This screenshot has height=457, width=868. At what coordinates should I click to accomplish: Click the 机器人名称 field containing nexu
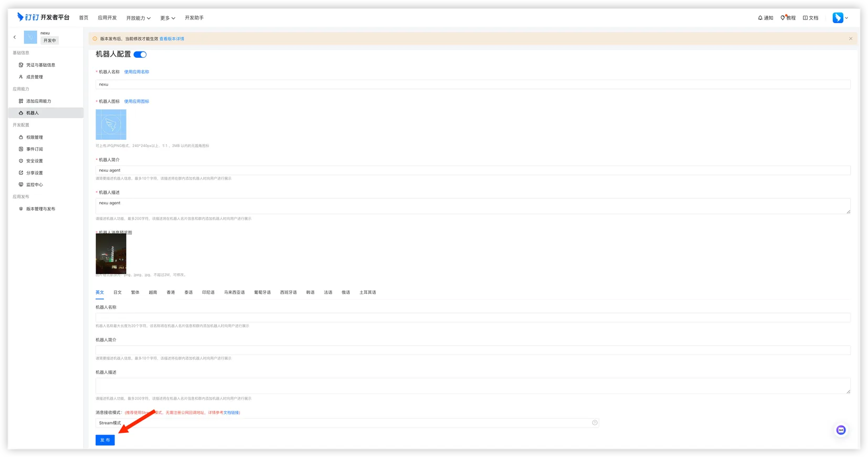point(473,85)
